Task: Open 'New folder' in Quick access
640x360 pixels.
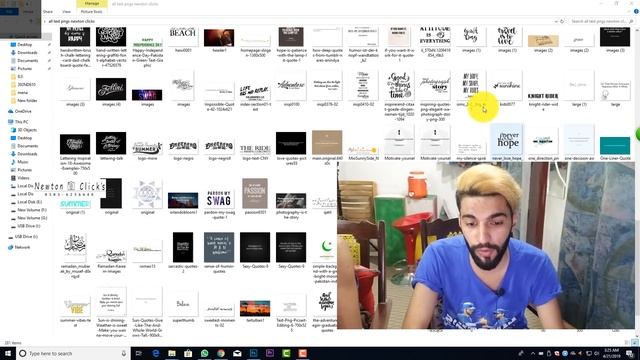Action: click(27, 100)
